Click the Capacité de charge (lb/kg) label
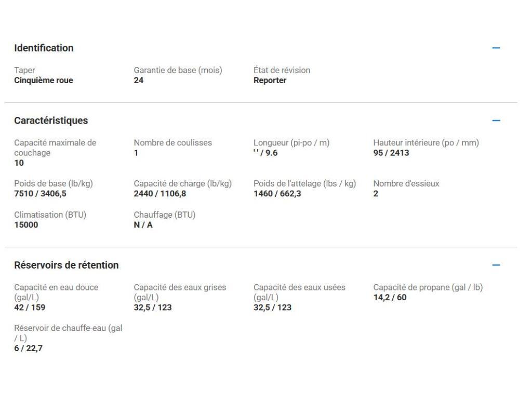This screenshot has height=399, width=532. [182, 183]
